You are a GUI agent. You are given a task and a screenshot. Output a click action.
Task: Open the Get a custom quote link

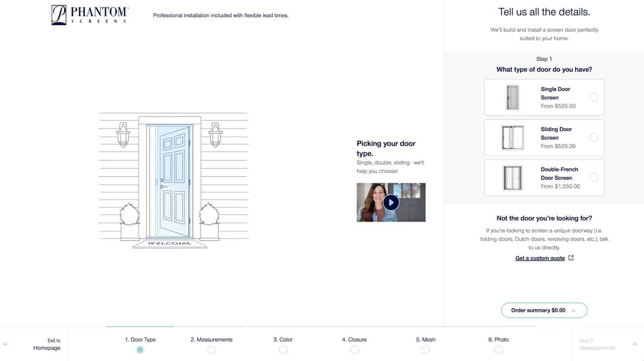540,258
